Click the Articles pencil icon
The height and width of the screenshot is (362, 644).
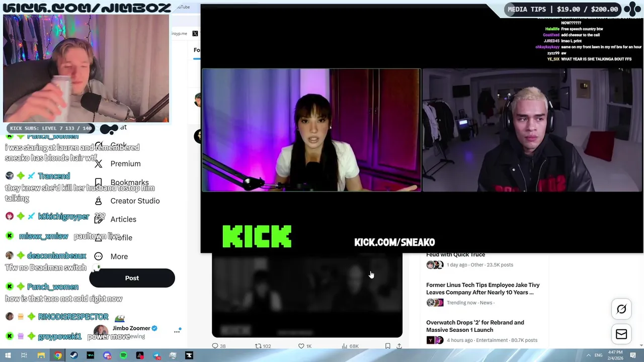click(x=99, y=219)
